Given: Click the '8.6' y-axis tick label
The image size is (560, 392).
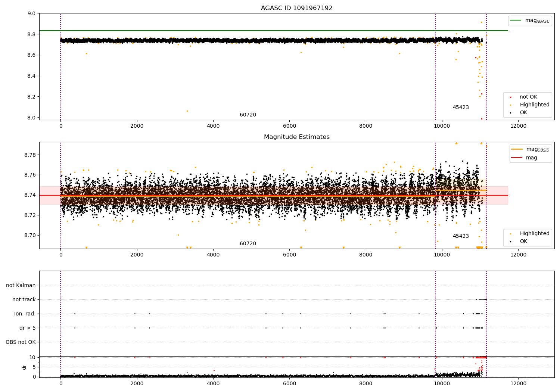Looking at the screenshot, I should pos(32,55).
